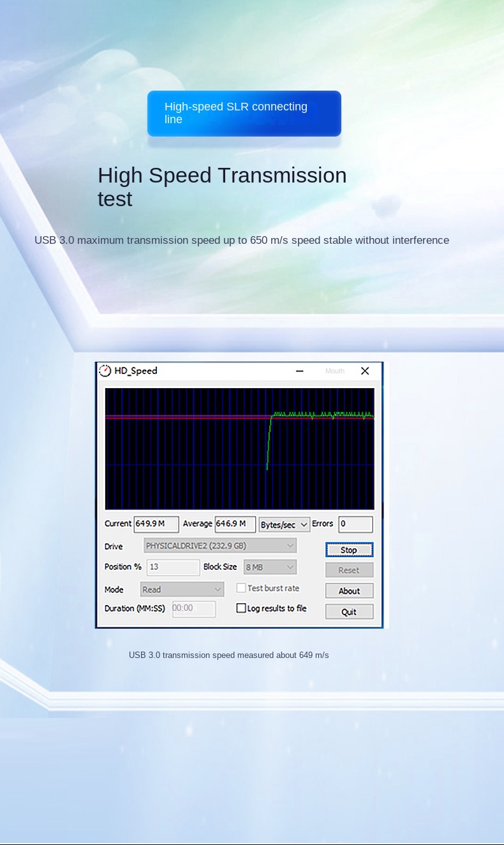Image resolution: width=504 pixels, height=845 pixels.
Task: Minimize the HD_Speed window
Action: [300, 371]
